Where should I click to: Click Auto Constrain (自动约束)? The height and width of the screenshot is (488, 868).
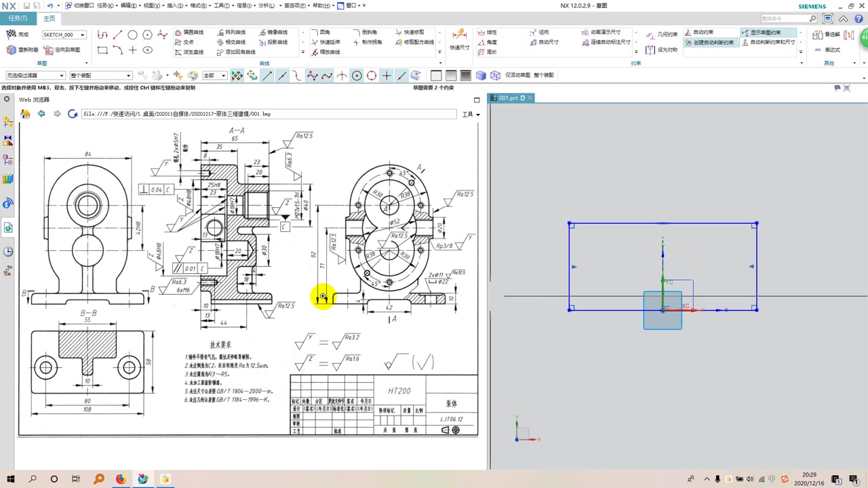point(699,32)
